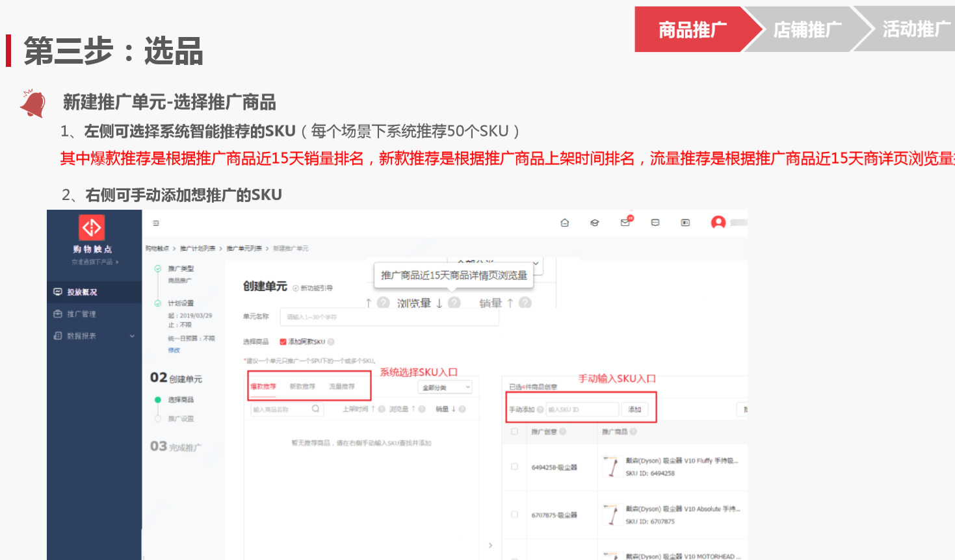Switch to the 流量推荐 tab
The image size is (955, 560).
tap(342, 387)
